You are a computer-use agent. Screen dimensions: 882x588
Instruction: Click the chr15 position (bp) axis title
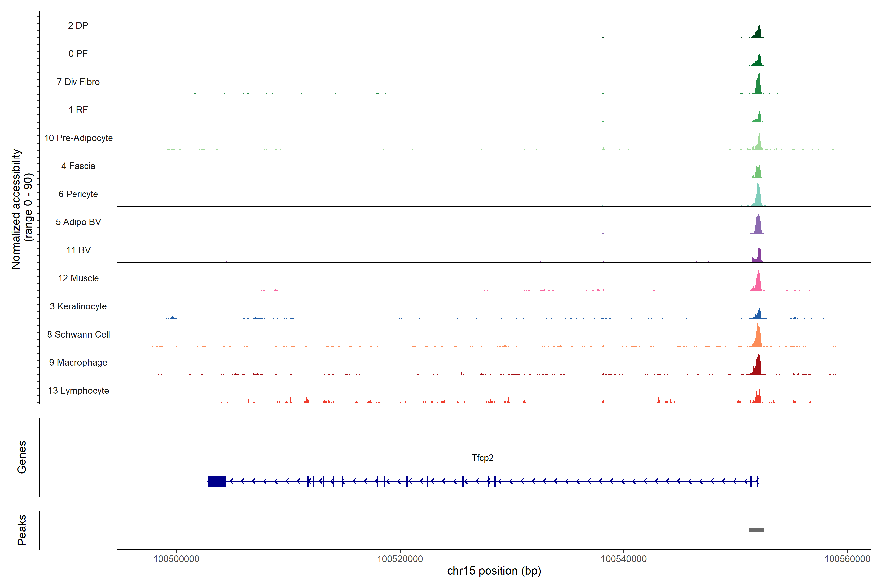(494, 571)
